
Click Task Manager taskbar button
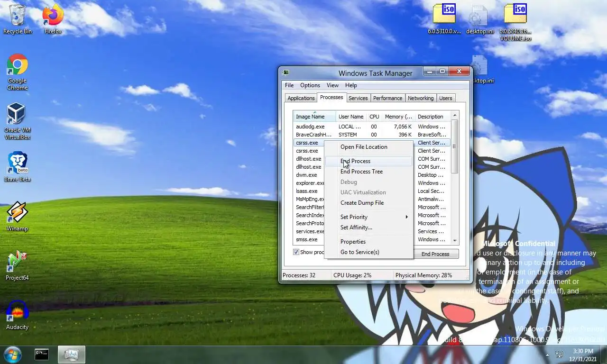[72, 354]
